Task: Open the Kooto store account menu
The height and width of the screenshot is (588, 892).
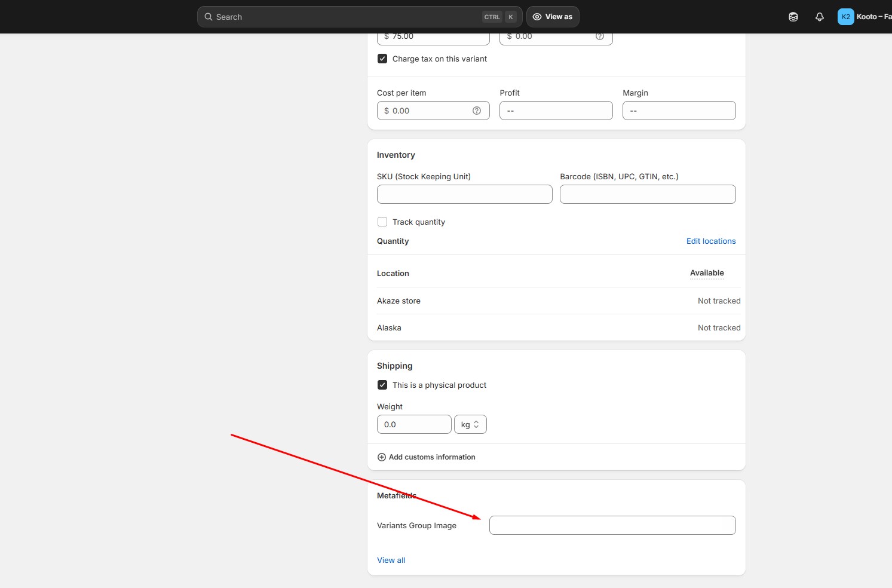Action: pos(873,17)
